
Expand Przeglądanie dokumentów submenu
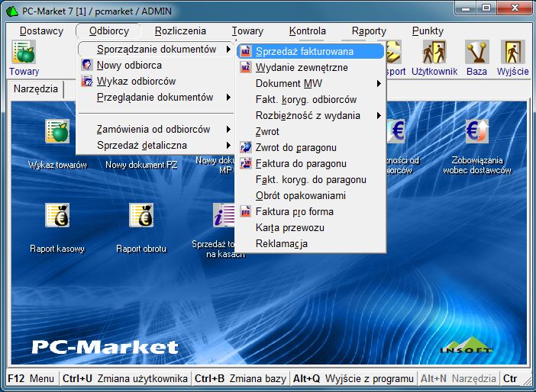point(155,97)
